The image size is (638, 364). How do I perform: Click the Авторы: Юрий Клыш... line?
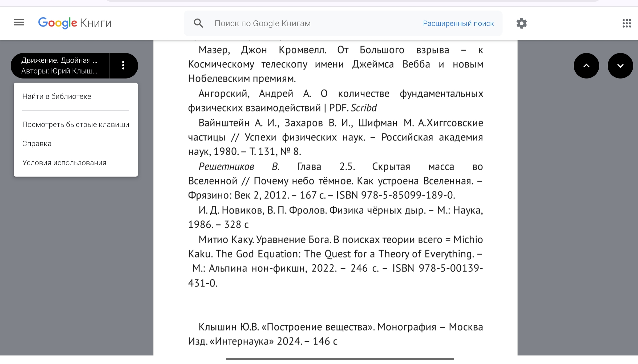59,71
